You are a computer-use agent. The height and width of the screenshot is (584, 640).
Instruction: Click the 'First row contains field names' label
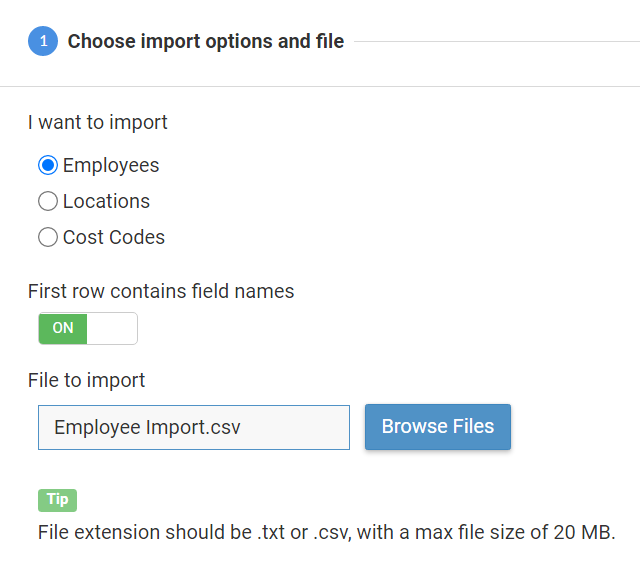pos(161,291)
